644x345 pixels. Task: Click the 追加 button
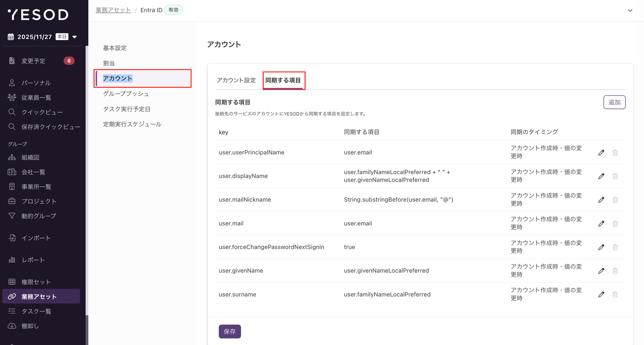[x=614, y=102]
